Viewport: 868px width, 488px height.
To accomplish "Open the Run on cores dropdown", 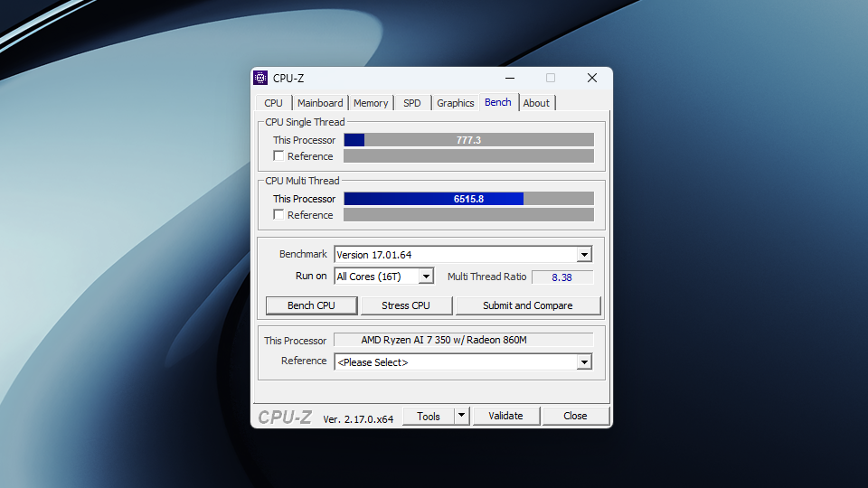I will tap(426, 277).
